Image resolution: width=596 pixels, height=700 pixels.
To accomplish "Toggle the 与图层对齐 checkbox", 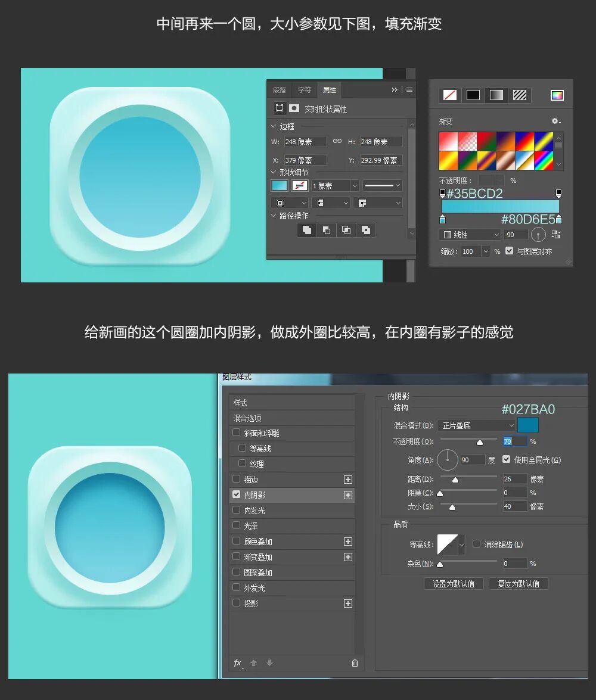I will tap(509, 251).
